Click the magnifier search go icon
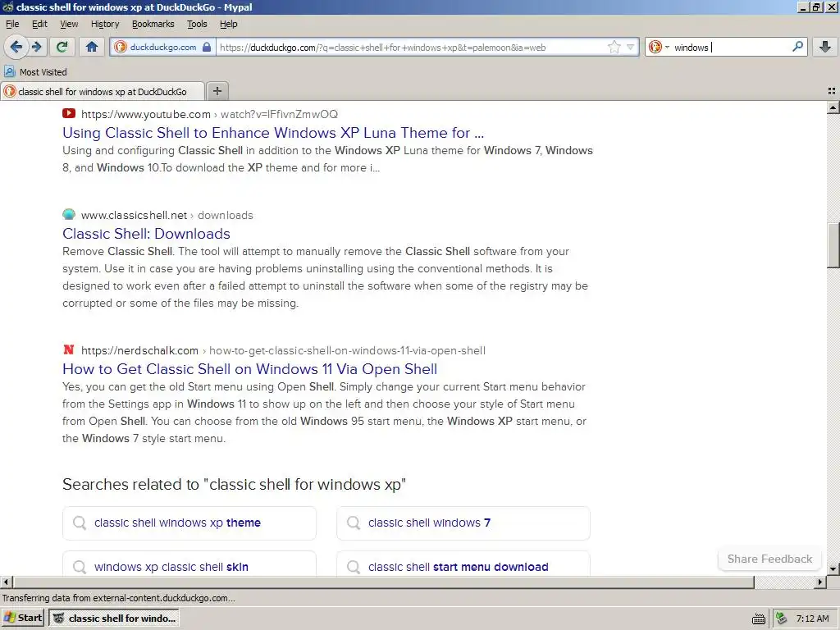 click(x=797, y=47)
